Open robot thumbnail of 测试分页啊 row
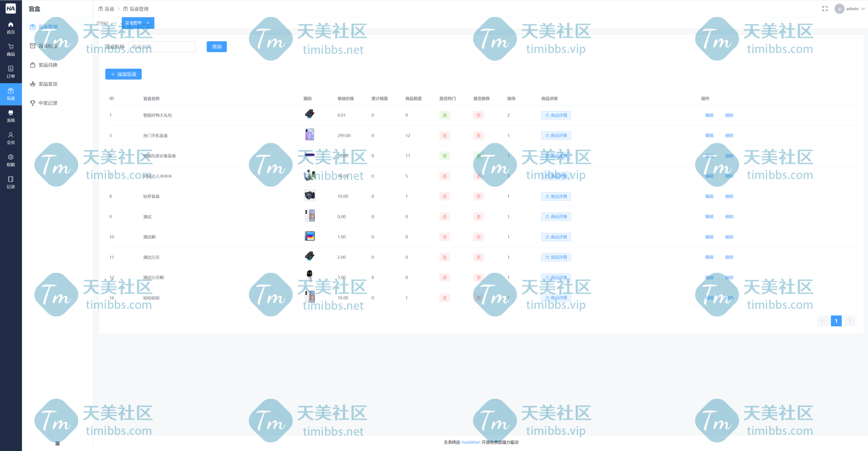Screen dimensions: 868x451 point(309,276)
